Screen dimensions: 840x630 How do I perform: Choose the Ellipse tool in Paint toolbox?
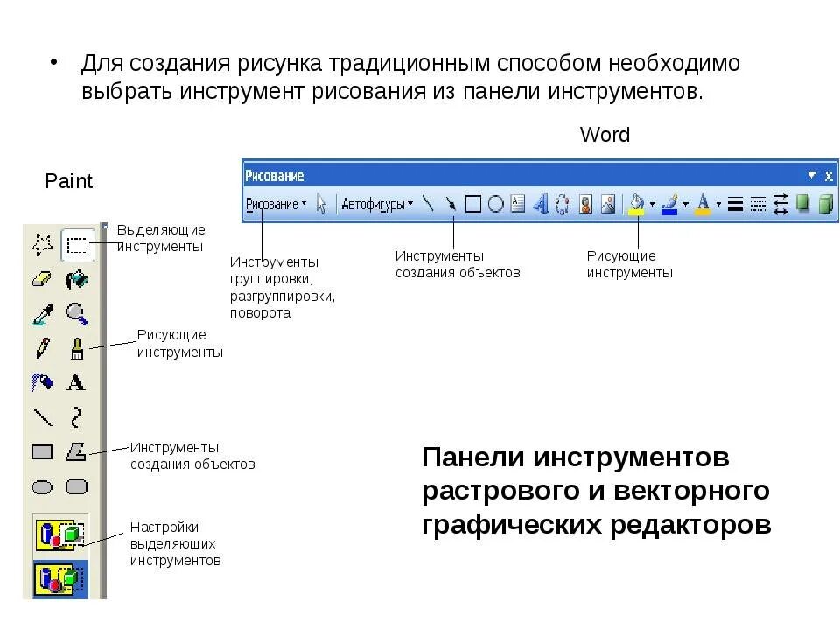tap(42, 487)
